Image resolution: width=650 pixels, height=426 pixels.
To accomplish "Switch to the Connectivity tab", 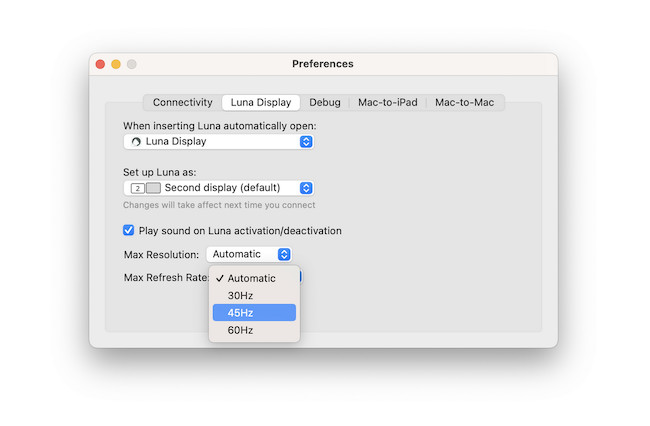I will click(182, 102).
